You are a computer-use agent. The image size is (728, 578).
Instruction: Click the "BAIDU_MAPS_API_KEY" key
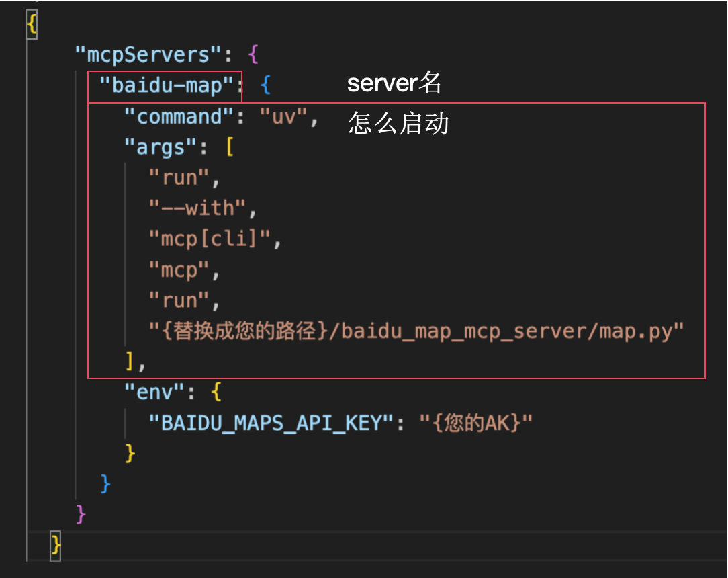[271, 423]
